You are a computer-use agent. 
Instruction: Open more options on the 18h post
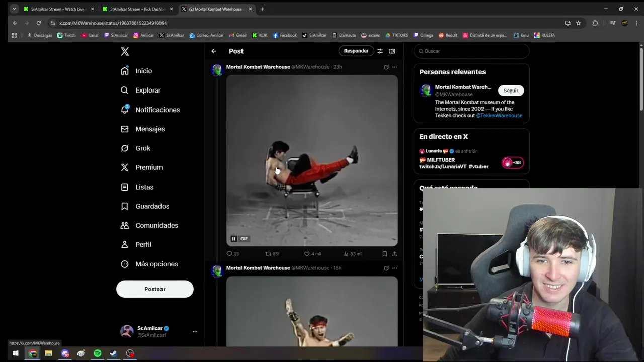pos(395,268)
